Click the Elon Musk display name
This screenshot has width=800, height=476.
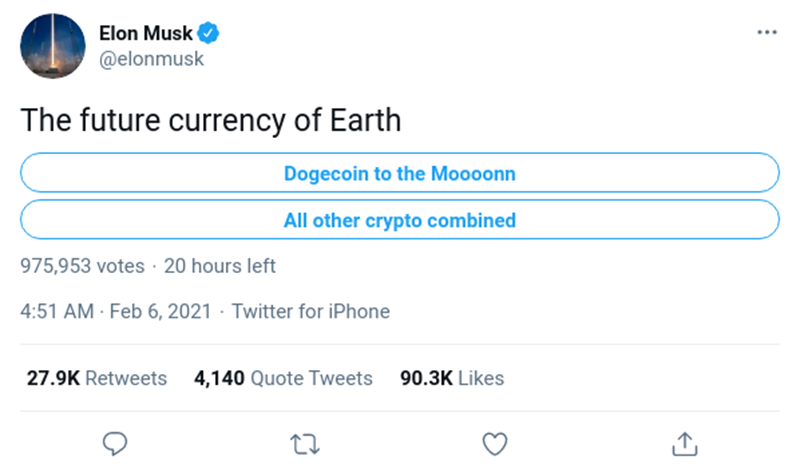(x=146, y=33)
